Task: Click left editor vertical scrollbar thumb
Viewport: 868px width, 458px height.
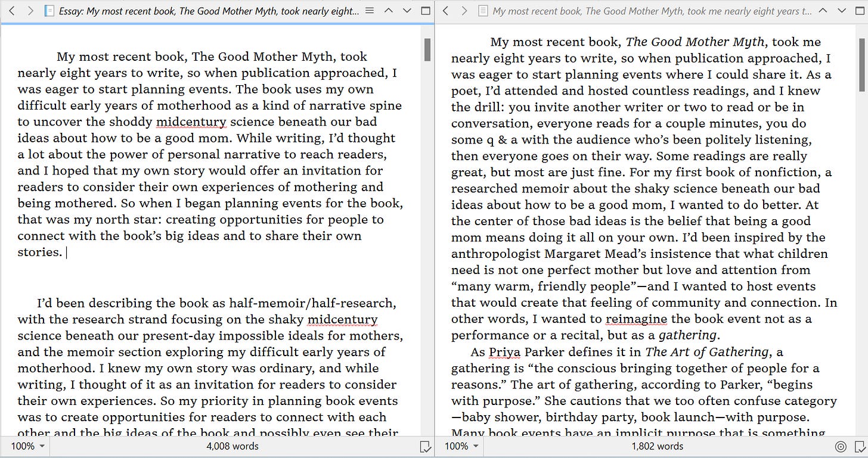Action: 427,50
